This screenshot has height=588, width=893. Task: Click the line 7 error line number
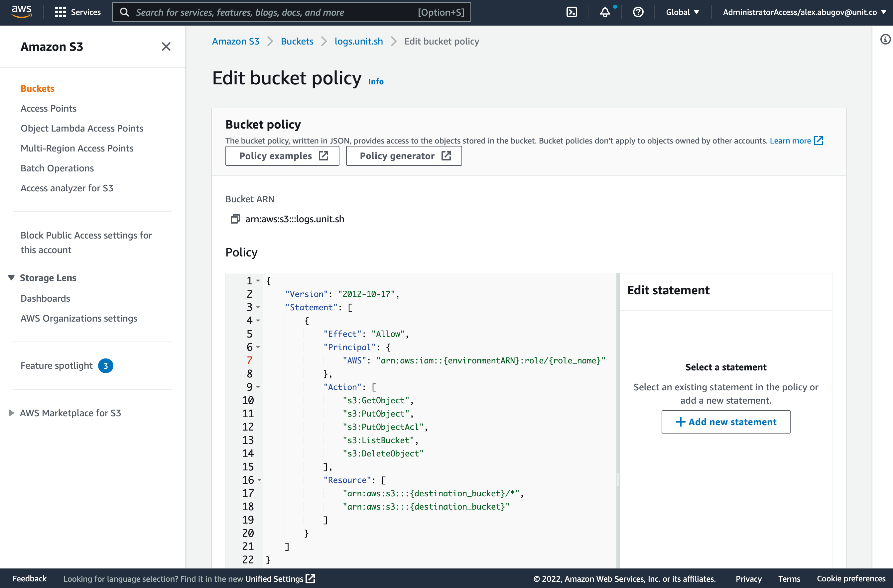(249, 360)
